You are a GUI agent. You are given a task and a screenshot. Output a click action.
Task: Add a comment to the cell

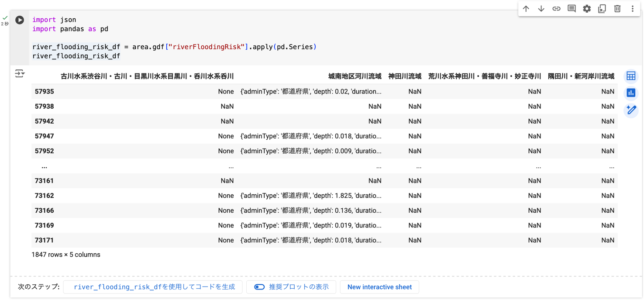572,9
